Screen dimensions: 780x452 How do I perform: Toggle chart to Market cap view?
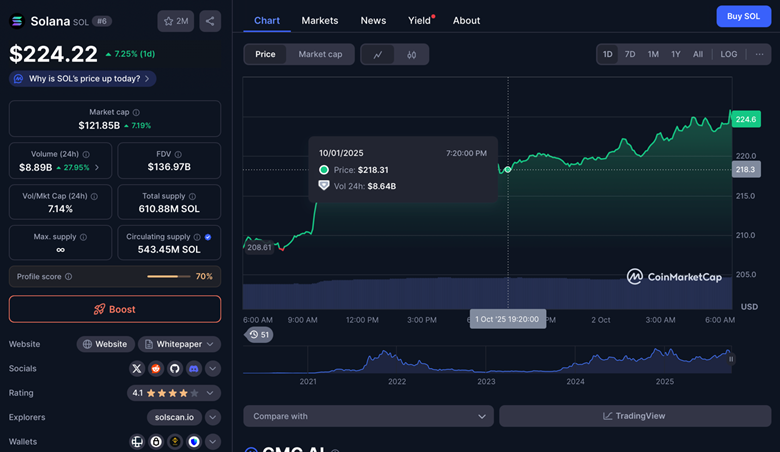tap(320, 54)
